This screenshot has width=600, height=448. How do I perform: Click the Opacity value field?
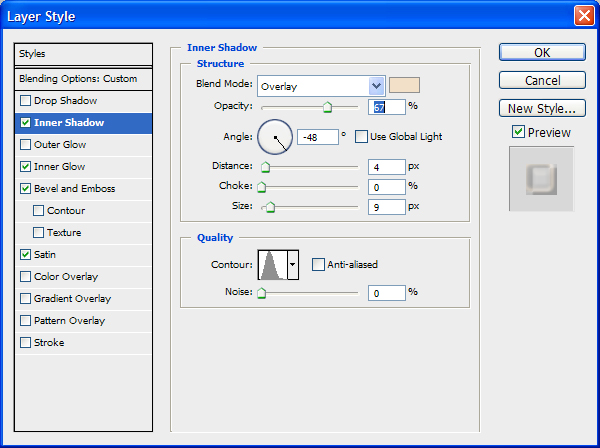click(x=386, y=107)
